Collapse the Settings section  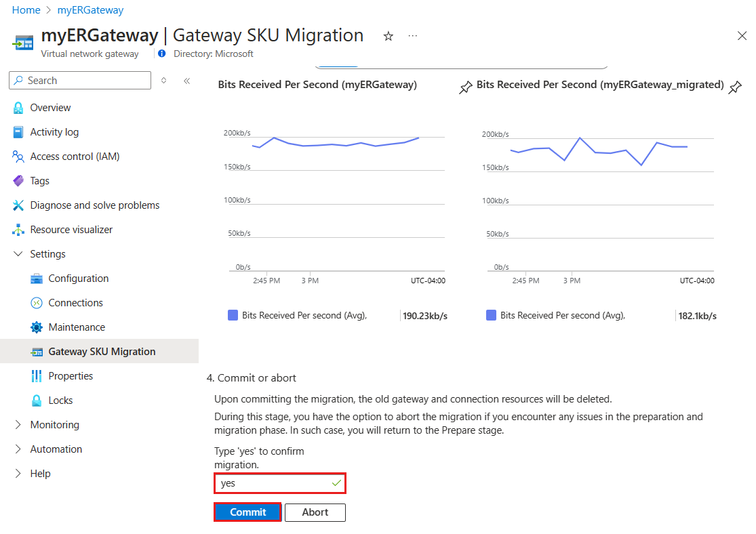(18, 254)
